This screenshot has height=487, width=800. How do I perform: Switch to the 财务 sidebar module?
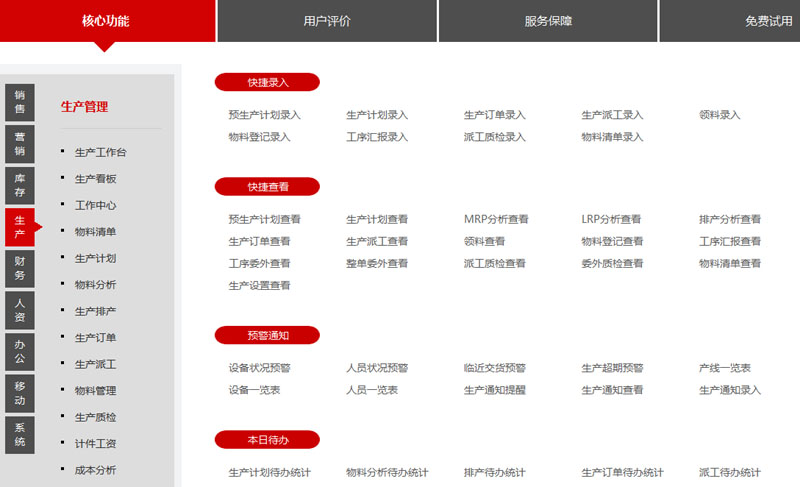20,267
